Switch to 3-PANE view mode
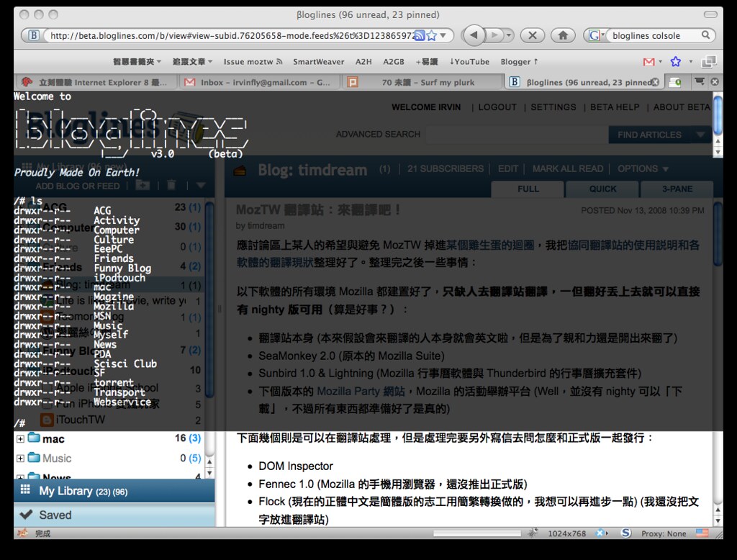Viewport: 737px width, 560px height. tap(677, 189)
